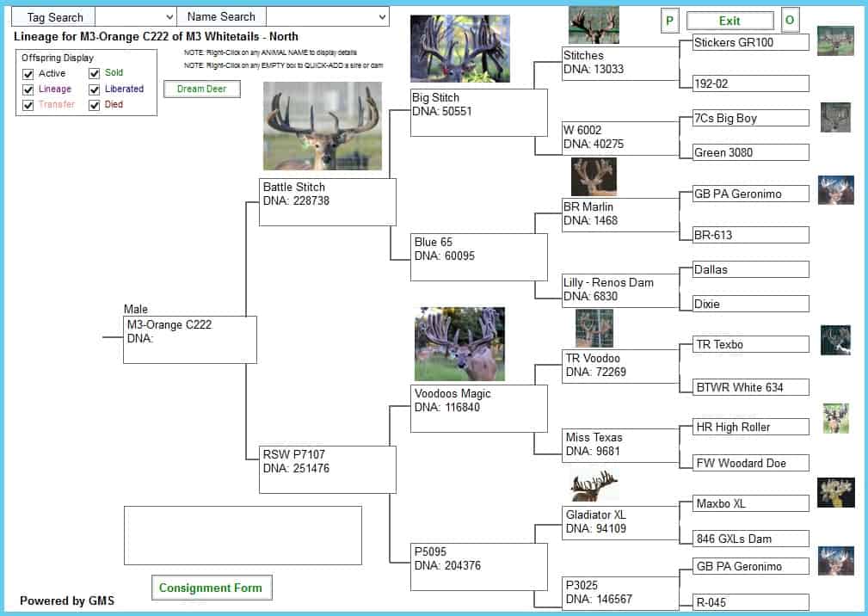
Task: Open the Voodoos Magic deer photo
Action: (x=459, y=343)
